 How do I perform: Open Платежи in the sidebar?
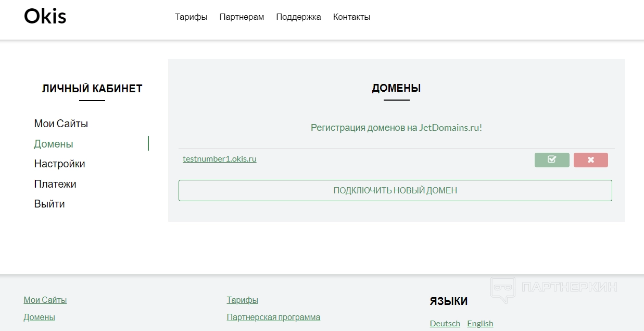[55, 184]
